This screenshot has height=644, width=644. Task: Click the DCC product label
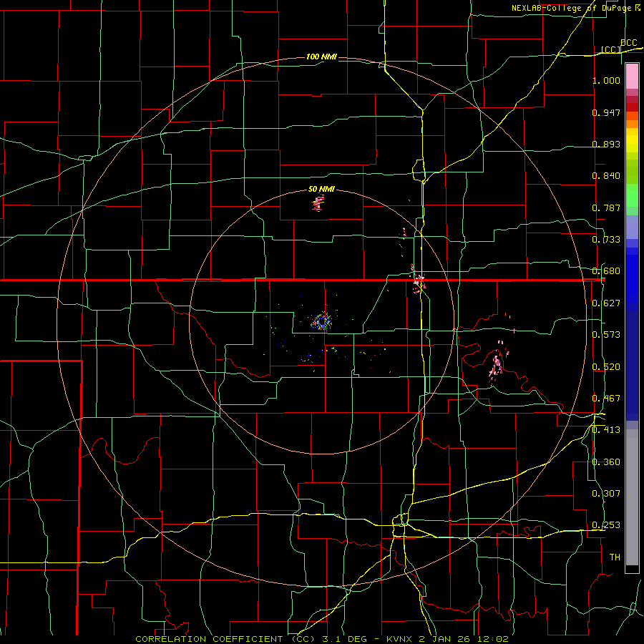628,43
